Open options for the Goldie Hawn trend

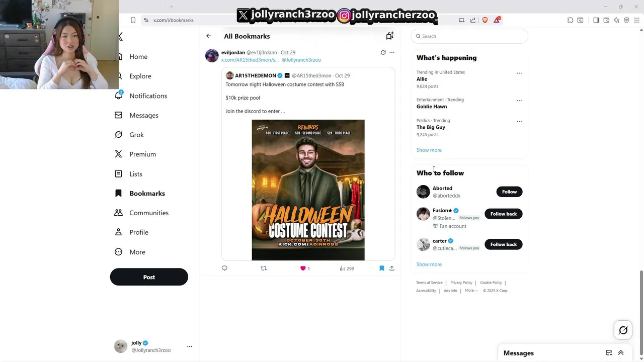(x=519, y=101)
